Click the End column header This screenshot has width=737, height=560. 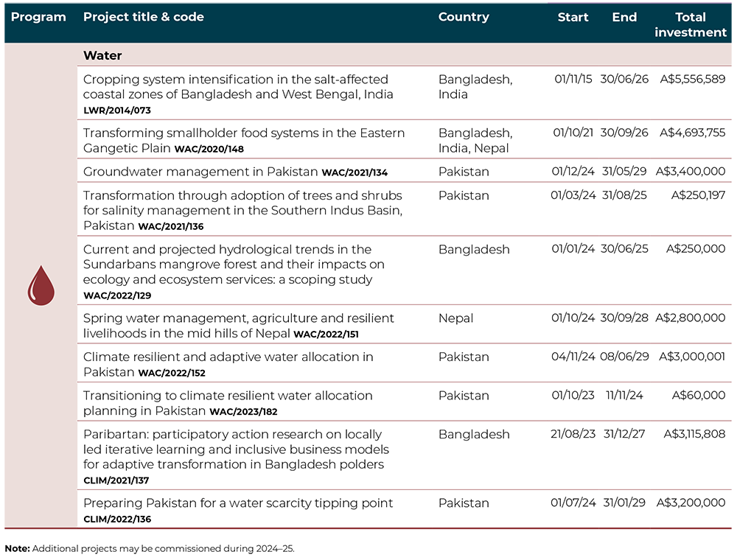pyautogui.click(x=624, y=17)
